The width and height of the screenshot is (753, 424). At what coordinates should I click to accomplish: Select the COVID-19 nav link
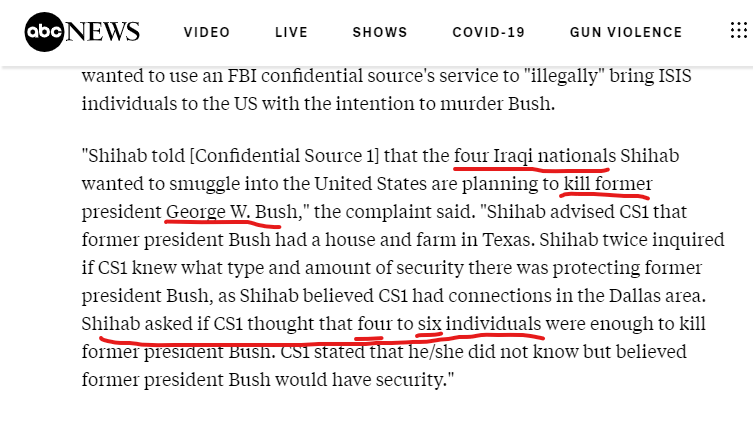click(x=488, y=32)
